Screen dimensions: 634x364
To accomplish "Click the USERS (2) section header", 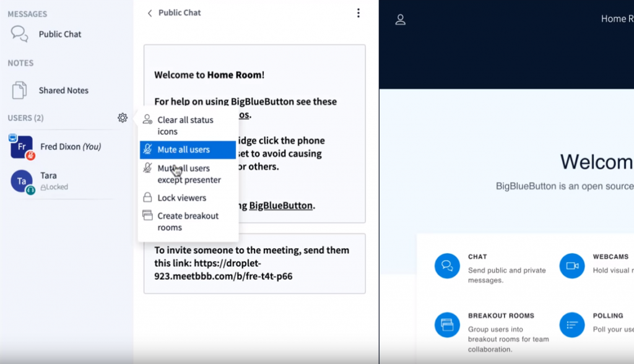I will point(25,118).
